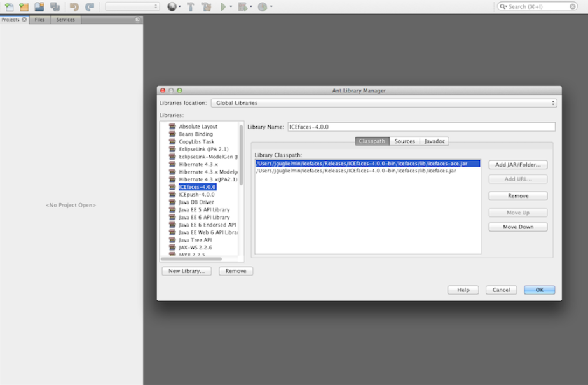Open the Libraries location dropdown
Screen dimensions: 588x385
pyautogui.click(x=385, y=103)
